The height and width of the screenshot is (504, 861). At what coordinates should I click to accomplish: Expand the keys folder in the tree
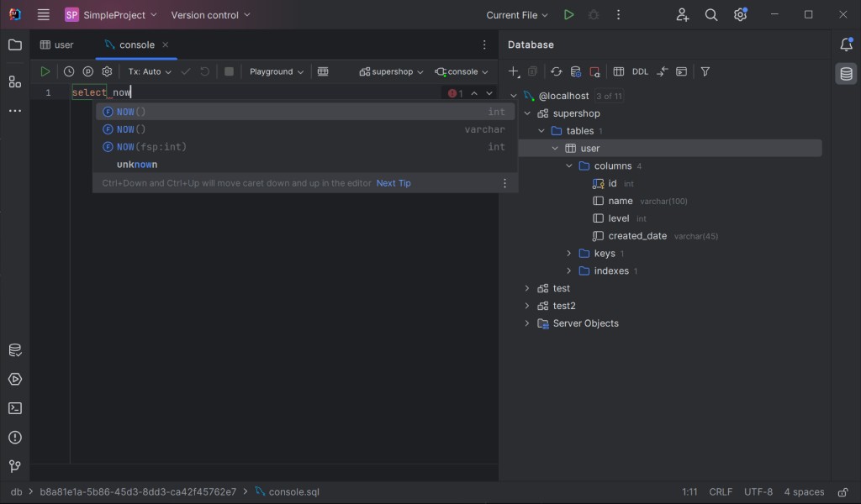coord(569,254)
